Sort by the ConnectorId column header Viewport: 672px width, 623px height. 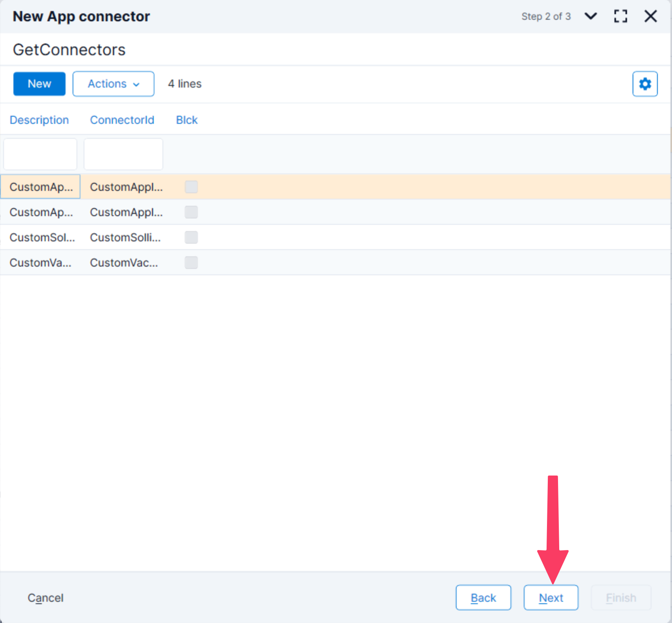point(122,120)
